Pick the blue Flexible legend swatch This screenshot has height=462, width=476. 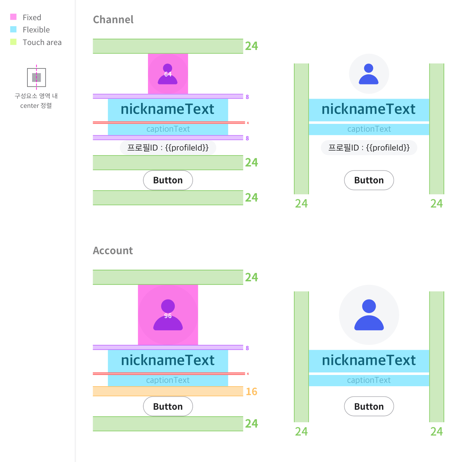click(x=13, y=29)
